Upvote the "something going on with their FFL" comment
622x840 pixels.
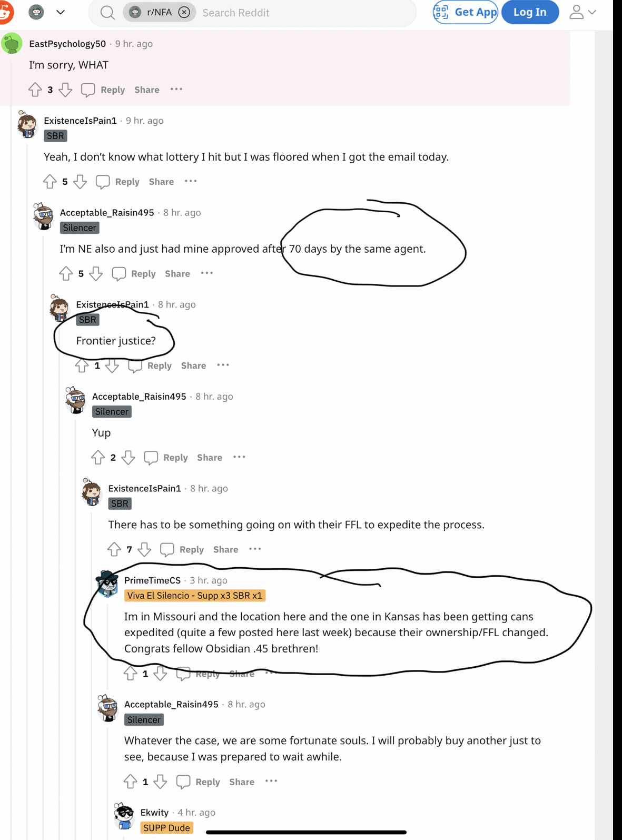pyautogui.click(x=114, y=549)
